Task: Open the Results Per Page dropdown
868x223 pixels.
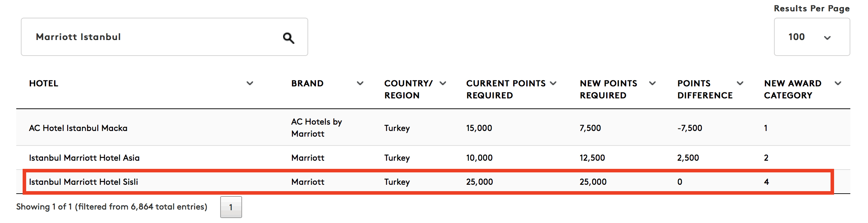Action: click(x=811, y=37)
